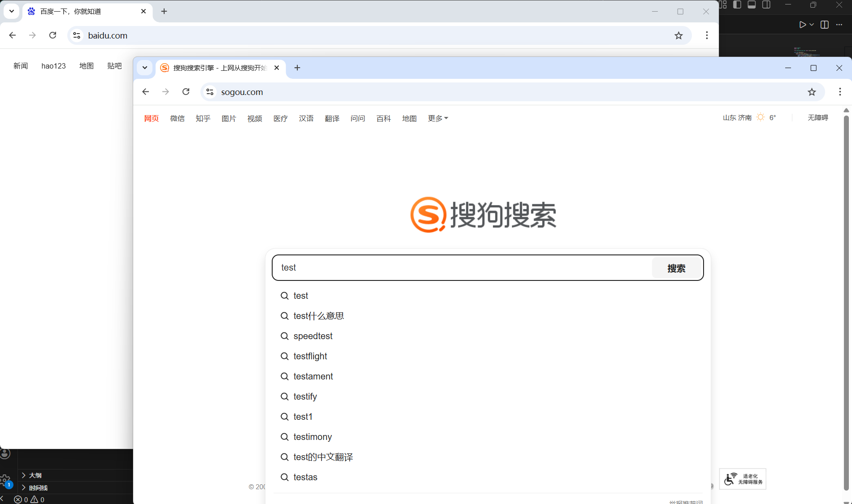Go back in the Sogou browser window
The height and width of the screenshot is (504, 852).
tap(145, 92)
